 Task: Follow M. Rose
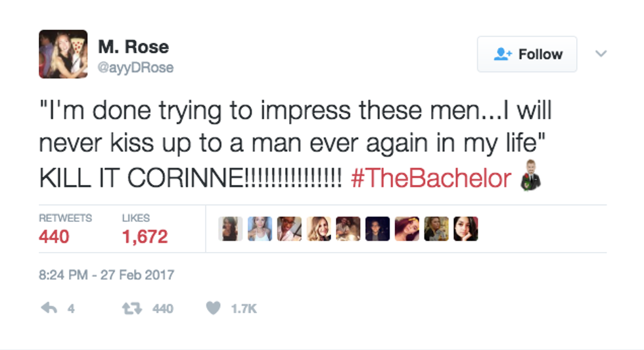point(527,54)
